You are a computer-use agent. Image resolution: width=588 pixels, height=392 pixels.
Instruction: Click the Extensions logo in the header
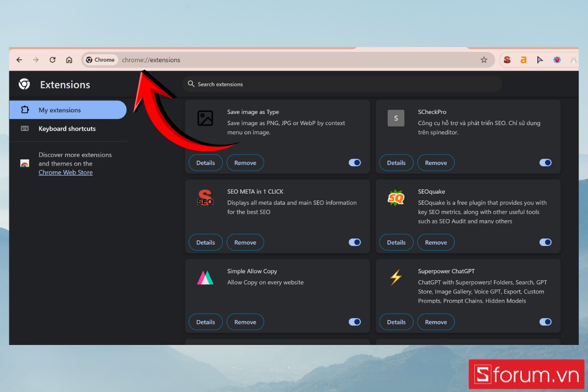[x=24, y=84]
